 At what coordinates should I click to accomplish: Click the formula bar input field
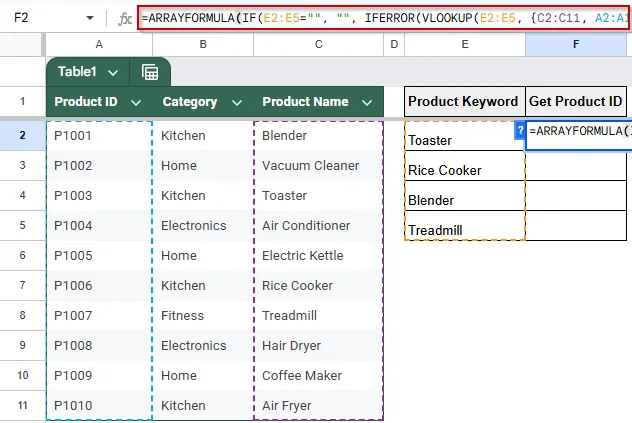[x=383, y=18]
